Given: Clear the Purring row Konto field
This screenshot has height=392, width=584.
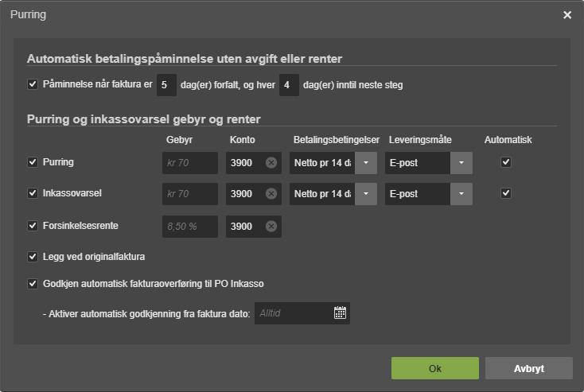Looking at the screenshot, I should pyautogui.click(x=271, y=163).
